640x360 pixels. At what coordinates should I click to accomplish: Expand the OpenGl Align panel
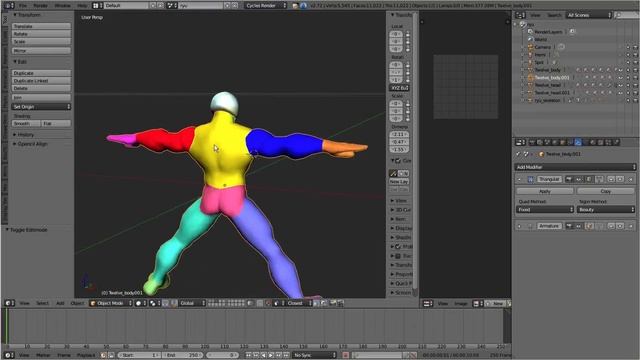pyautogui.click(x=30, y=144)
